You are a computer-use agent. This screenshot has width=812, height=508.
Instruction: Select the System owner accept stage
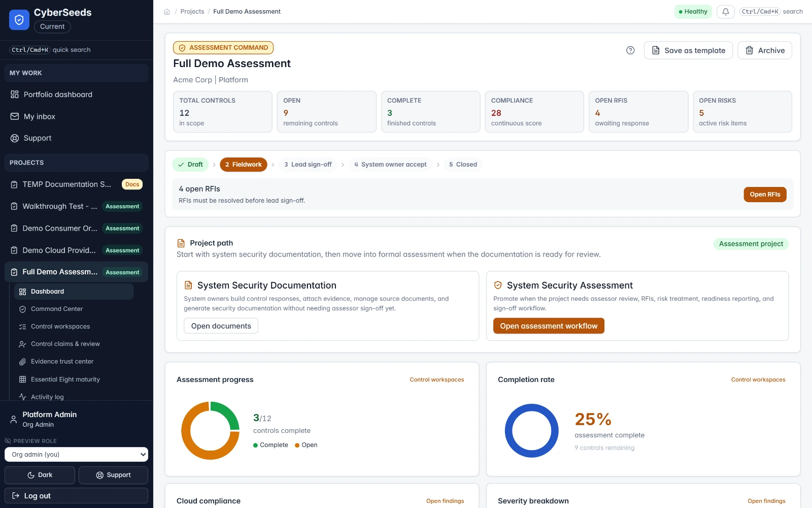[x=390, y=165]
